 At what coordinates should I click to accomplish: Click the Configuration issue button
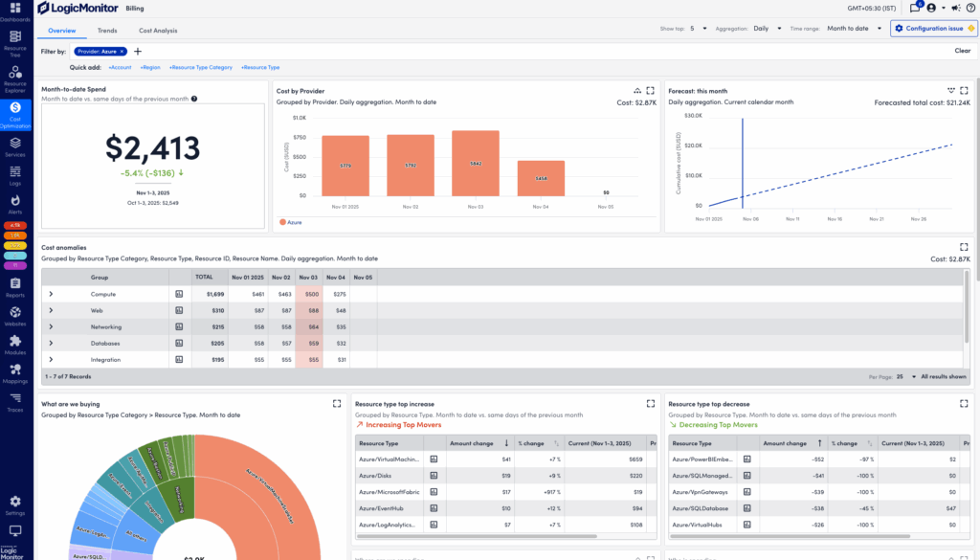tap(932, 28)
